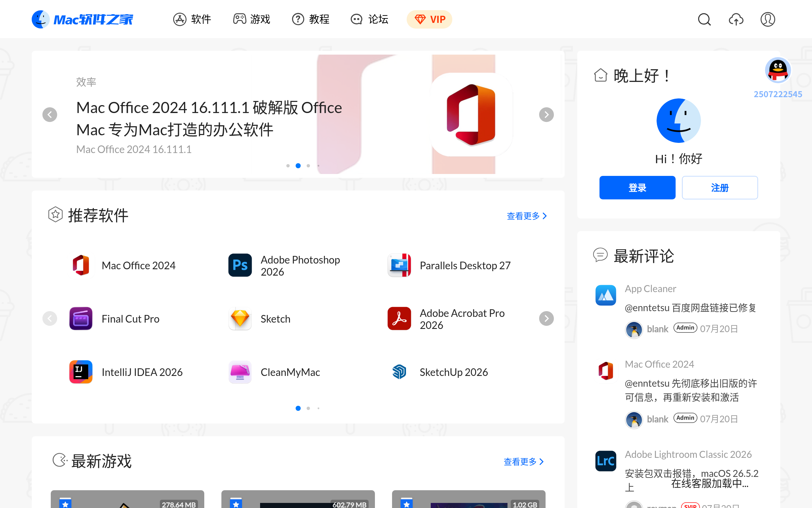The width and height of the screenshot is (812, 508).
Task: Open the VIP menu item
Action: [429, 19]
